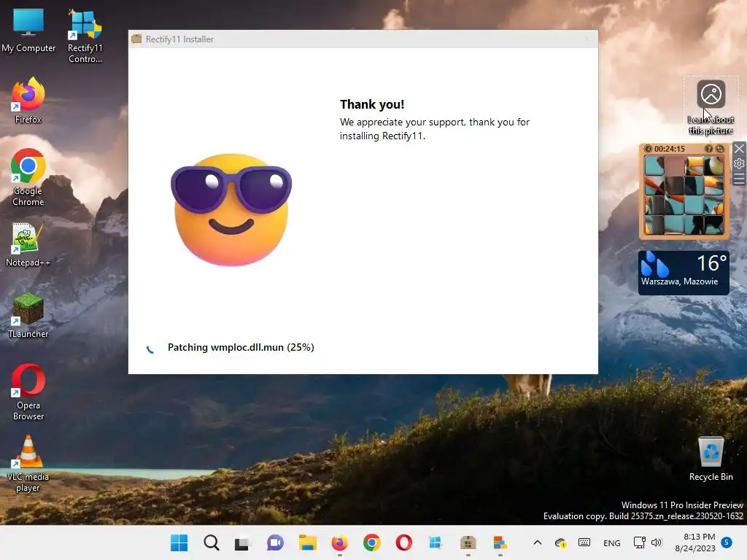Click the Rectify11 Windows logo taskbar icon
Screen dimensions: 747x560
436,542
